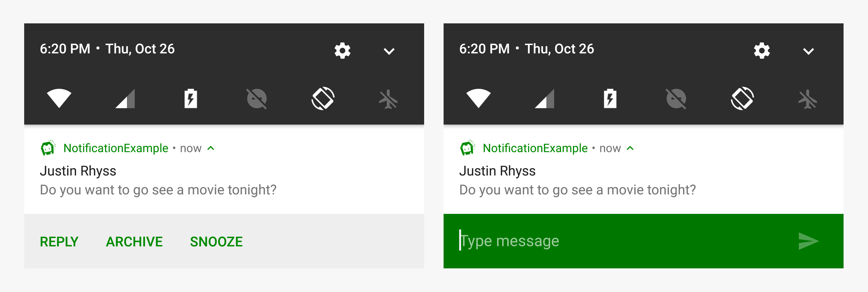868x292 pixels.
Task: Tap battery charging icon in shade with message field
Action: tap(610, 99)
